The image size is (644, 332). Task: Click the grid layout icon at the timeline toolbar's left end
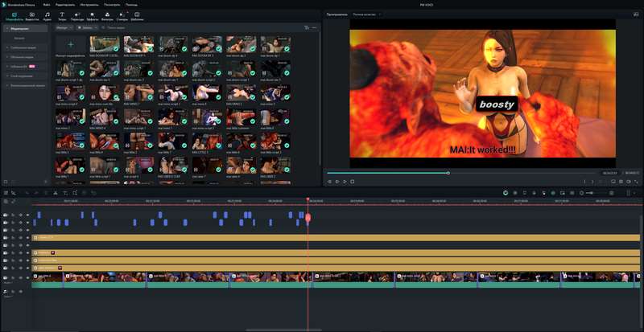pos(6,192)
